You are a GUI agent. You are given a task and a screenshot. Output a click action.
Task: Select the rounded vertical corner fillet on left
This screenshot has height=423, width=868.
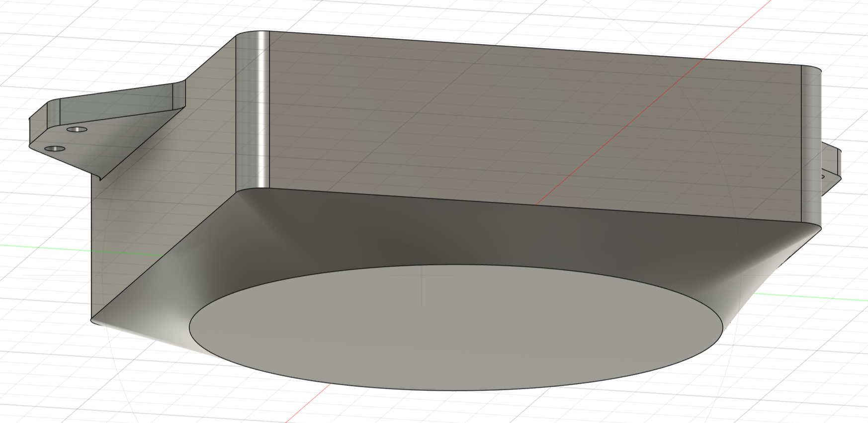pos(252,109)
